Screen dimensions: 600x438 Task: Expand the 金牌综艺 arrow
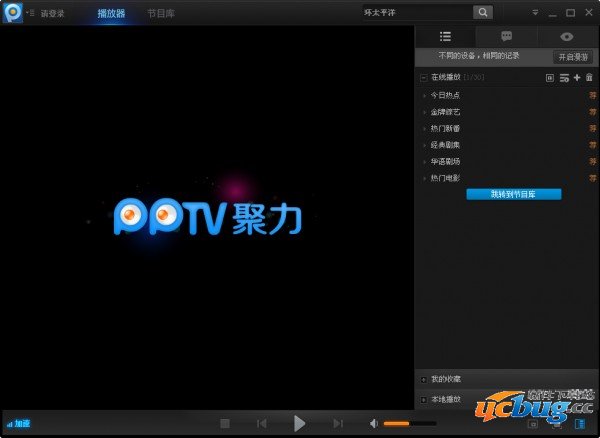point(424,112)
